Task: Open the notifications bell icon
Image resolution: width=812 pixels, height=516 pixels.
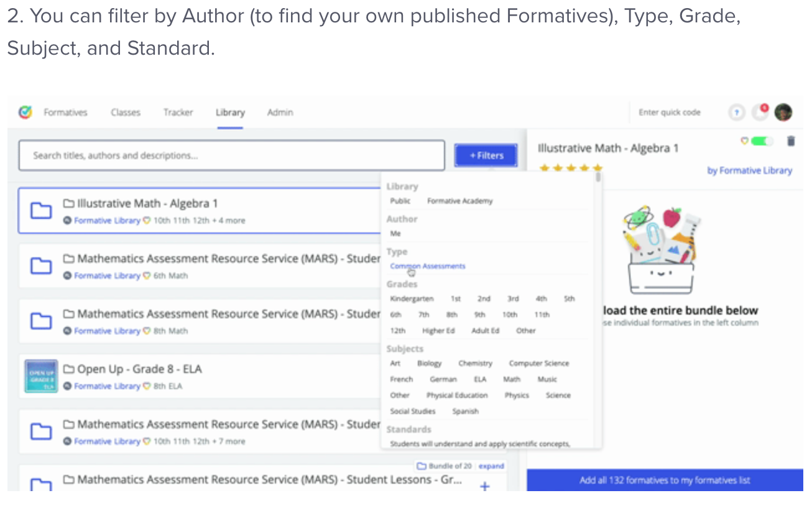Action: [x=760, y=113]
